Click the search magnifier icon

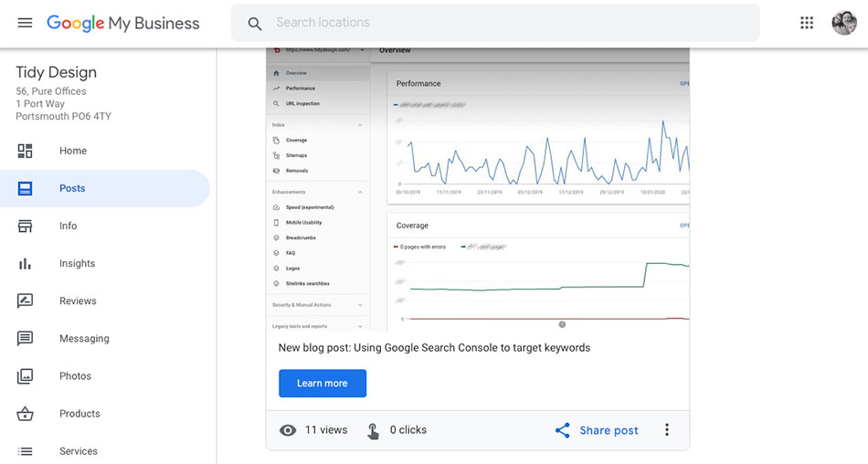tap(255, 23)
